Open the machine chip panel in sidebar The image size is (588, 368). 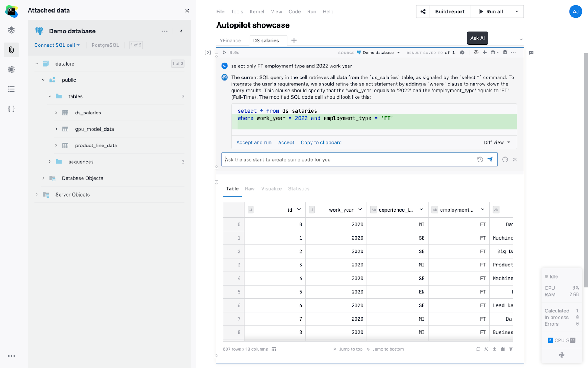11,69
